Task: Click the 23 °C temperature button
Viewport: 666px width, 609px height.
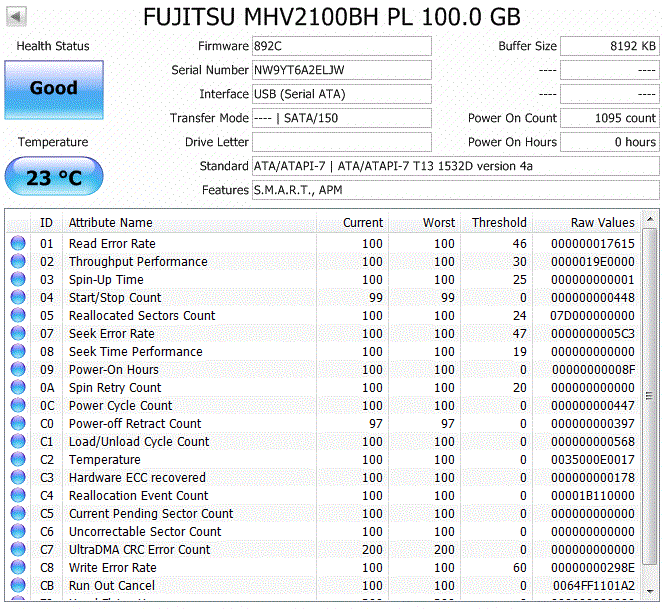Action: click(54, 176)
